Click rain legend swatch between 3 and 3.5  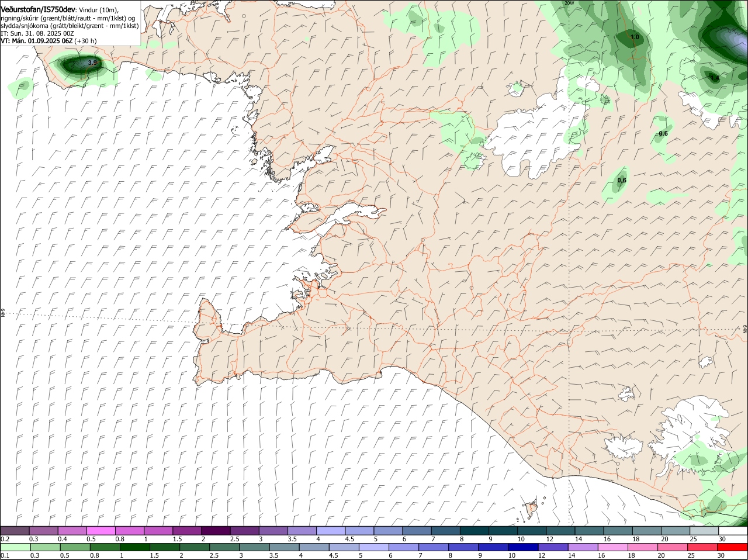point(255,547)
